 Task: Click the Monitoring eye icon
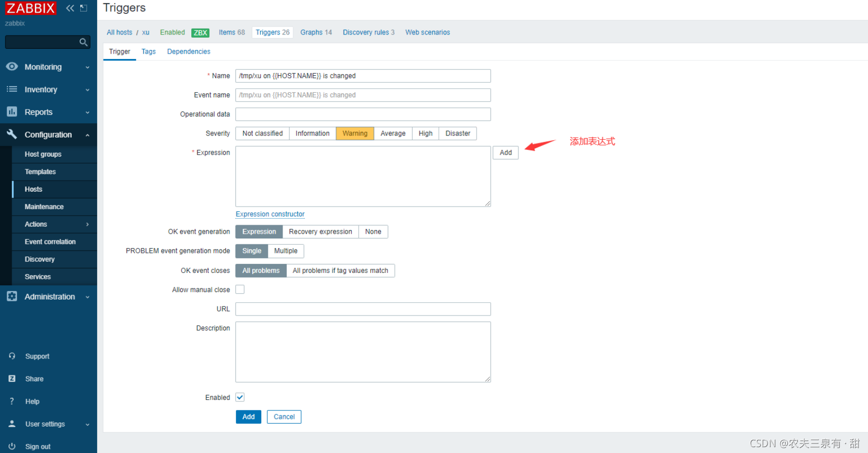pos(12,66)
